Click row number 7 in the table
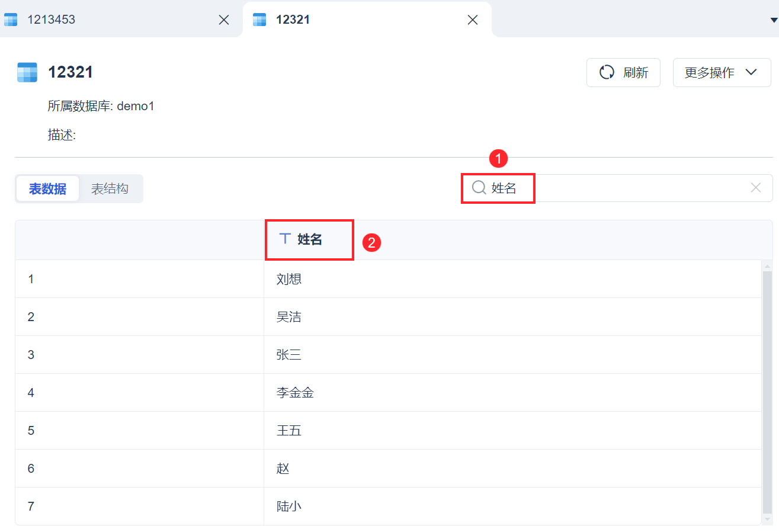The image size is (779, 532). tap(31, 507)
